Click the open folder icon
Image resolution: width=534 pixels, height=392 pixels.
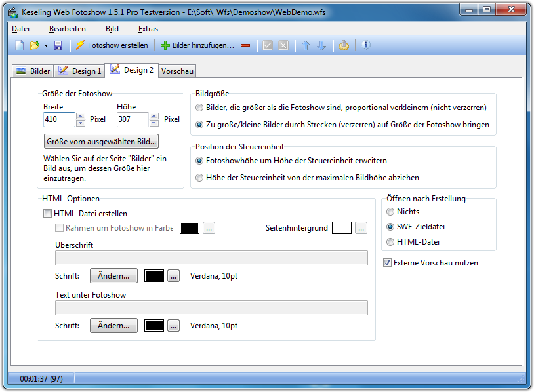[x=34, y=45]
